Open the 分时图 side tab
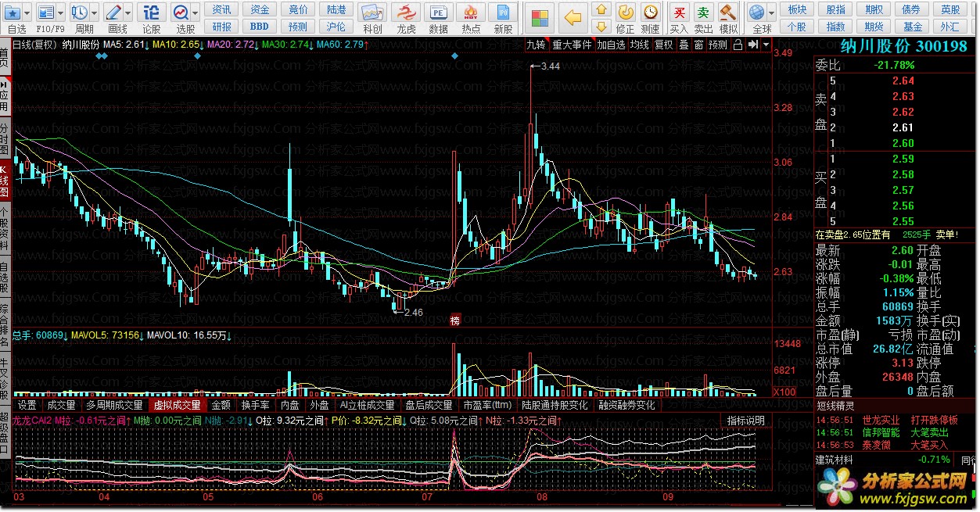Screen dimensions: 980x512 pyautogui.click(x=5, y=138)
